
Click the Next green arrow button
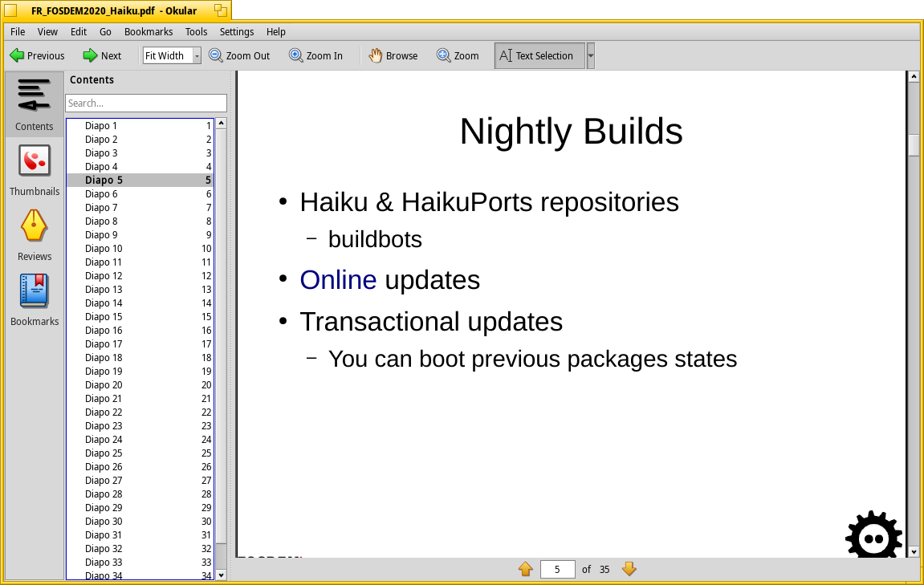coord(102,56)
